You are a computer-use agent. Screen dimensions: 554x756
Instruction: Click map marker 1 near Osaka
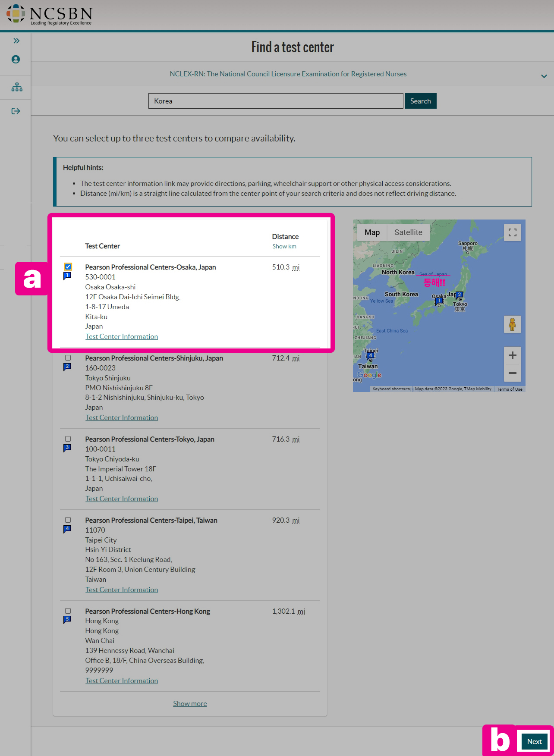tap(439, 301)
